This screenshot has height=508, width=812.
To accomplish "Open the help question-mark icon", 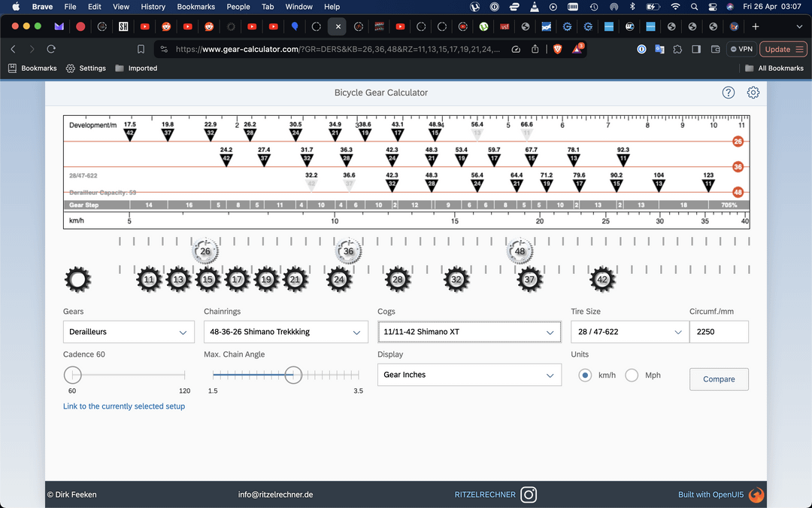I will click(x=728, y=93).
